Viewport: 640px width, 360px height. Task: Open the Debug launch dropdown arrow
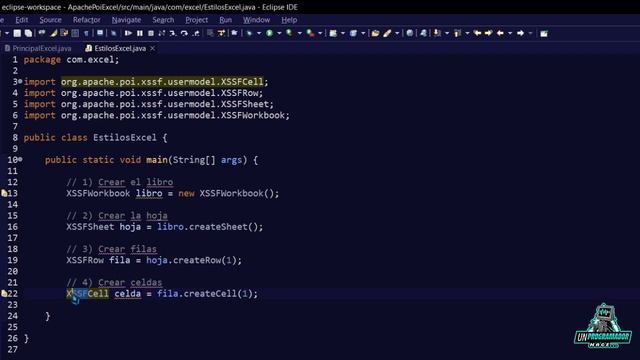tap(259, 33)
